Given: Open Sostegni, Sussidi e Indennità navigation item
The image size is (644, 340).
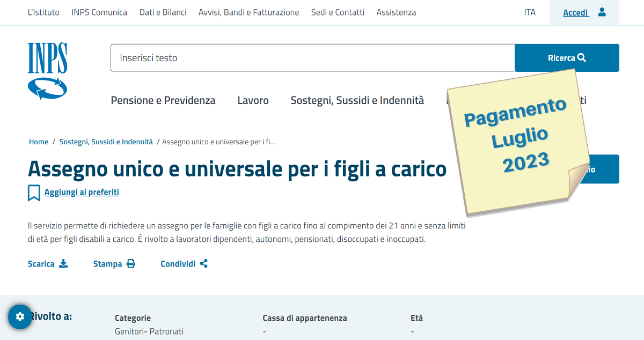Looking at the screenshot, I should coord(357,100).
